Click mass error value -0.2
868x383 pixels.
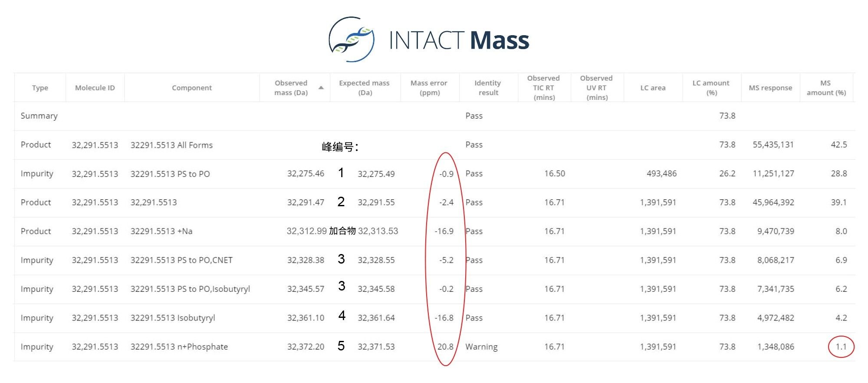(x=446, y=289)
